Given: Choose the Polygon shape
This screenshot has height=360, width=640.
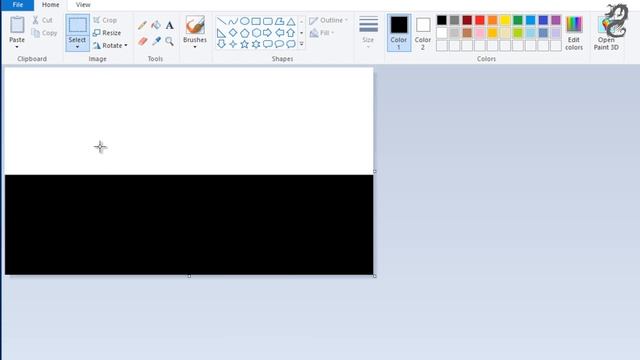Looking at the screenshot, I should 279,21.
